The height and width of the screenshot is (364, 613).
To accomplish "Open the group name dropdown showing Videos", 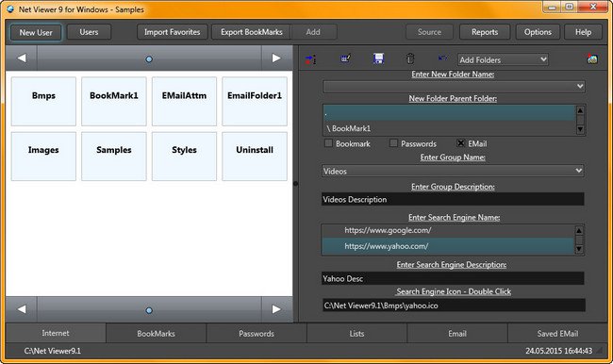I will (453, 171).
